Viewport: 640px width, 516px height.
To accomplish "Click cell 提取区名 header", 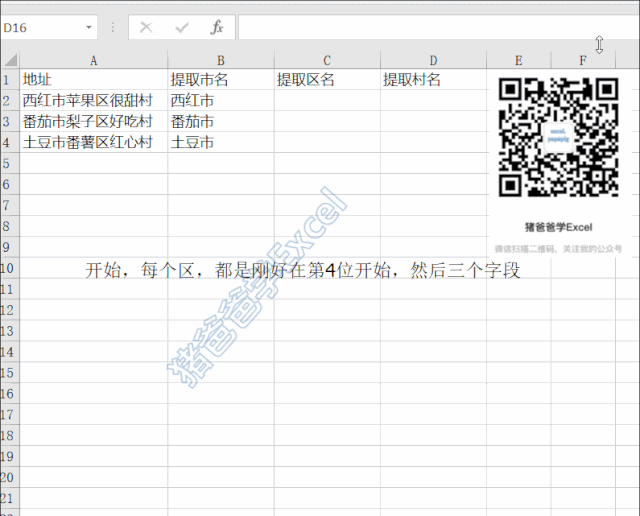I will pos(327,79).
